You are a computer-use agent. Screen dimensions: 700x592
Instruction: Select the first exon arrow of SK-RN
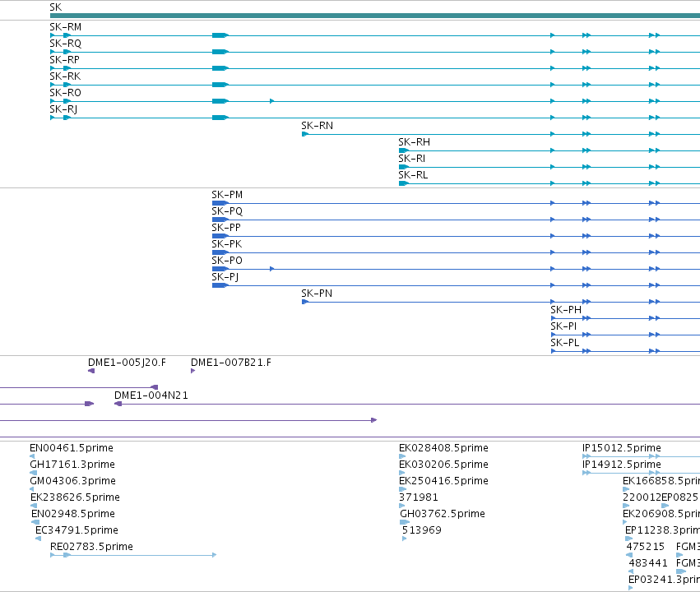(305, 134)
